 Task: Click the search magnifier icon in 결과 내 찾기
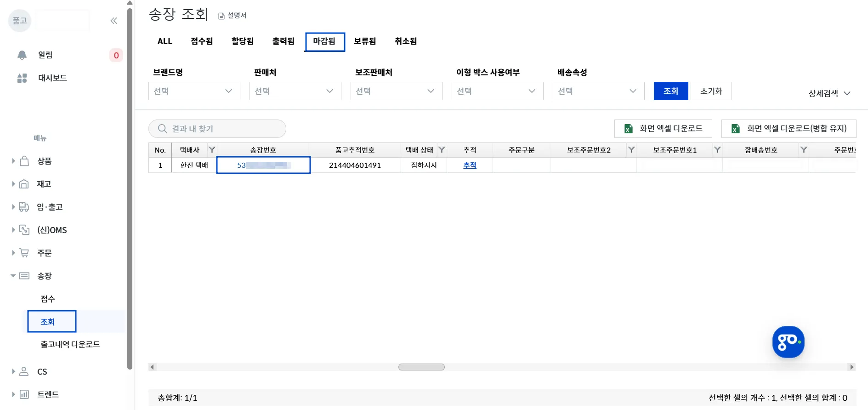162,129
